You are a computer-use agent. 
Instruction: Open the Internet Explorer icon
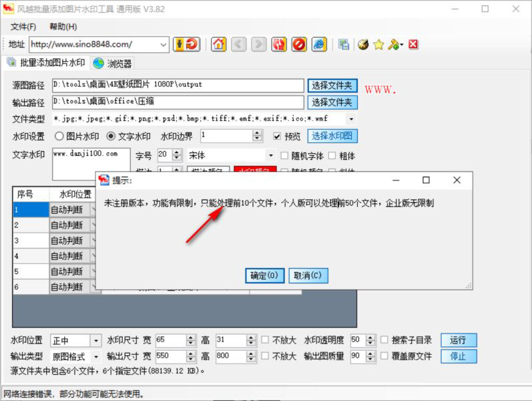pyautogui.click(x=319, y=45)
